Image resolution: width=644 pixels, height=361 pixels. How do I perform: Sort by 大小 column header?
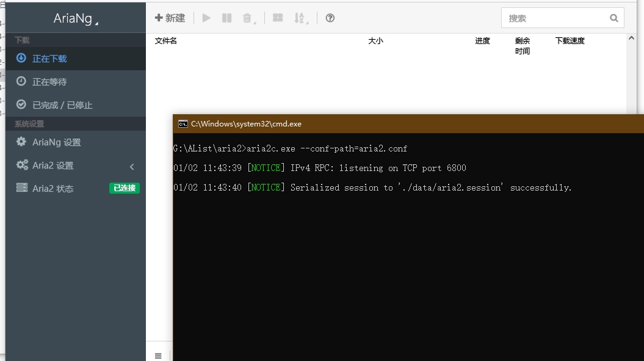click(375, 41)
